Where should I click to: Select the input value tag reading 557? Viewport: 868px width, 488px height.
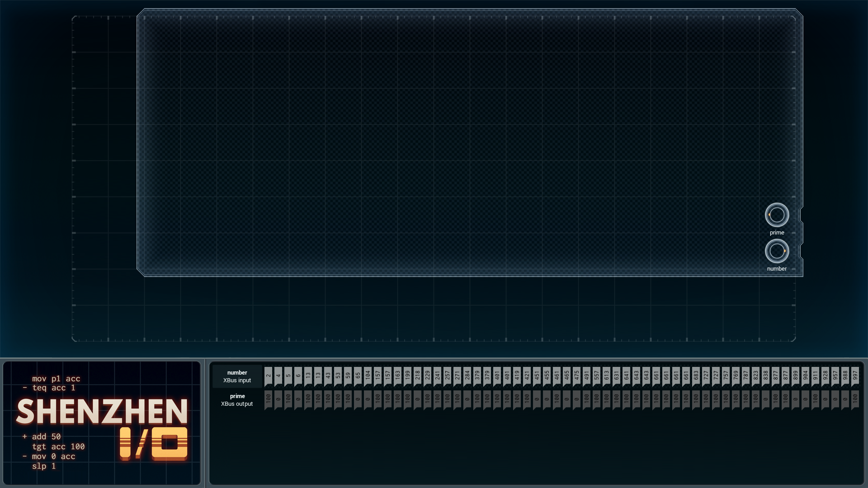(x=596, y=376)
